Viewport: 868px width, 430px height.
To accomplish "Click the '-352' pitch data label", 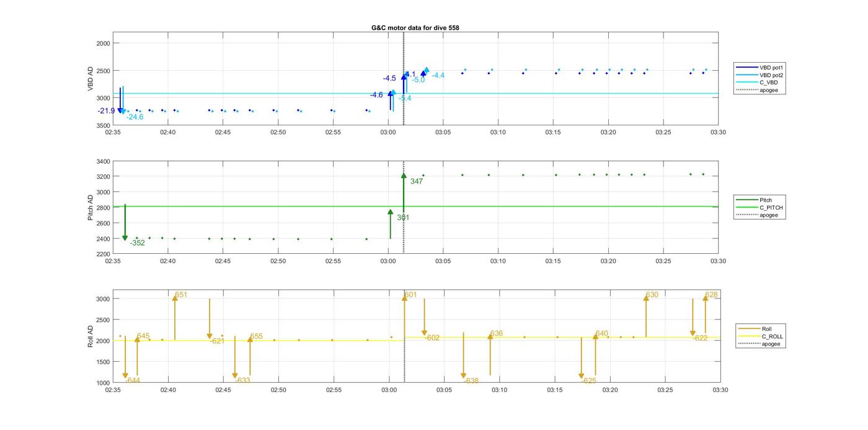I will click(137, 243).
